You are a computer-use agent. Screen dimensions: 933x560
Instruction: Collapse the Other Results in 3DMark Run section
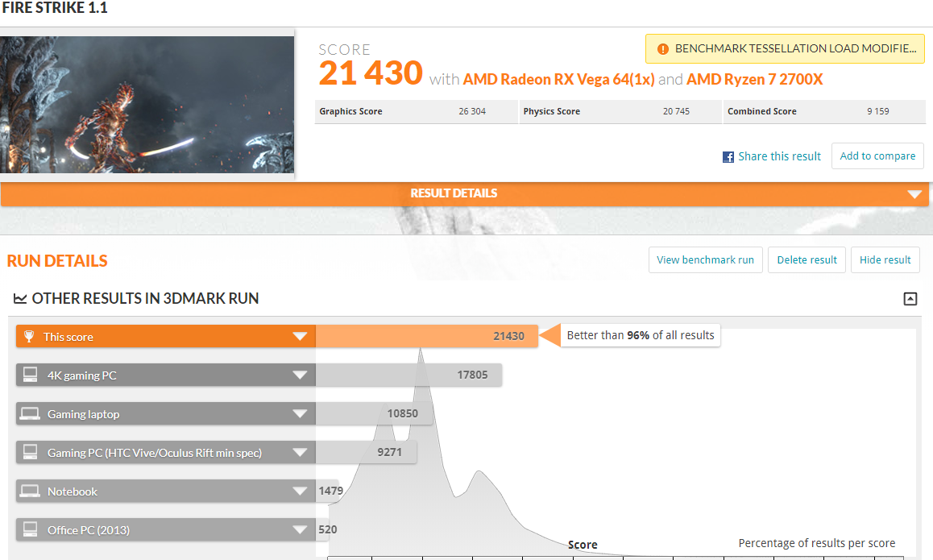point(910,299)
